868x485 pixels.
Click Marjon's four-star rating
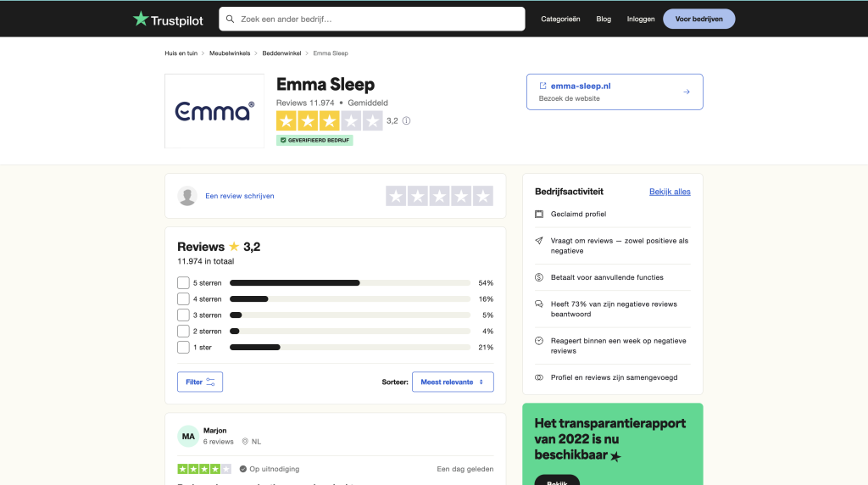[x=204, y=469]
